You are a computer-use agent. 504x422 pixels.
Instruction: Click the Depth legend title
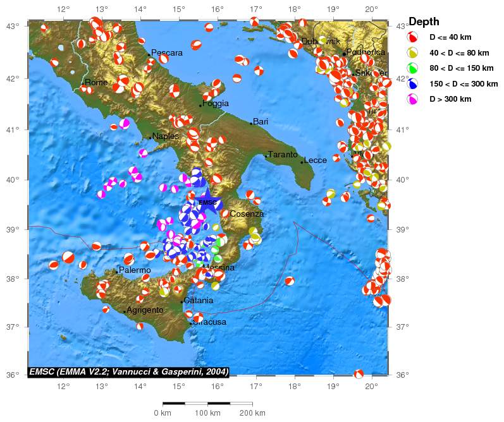(x=424, y=21)
